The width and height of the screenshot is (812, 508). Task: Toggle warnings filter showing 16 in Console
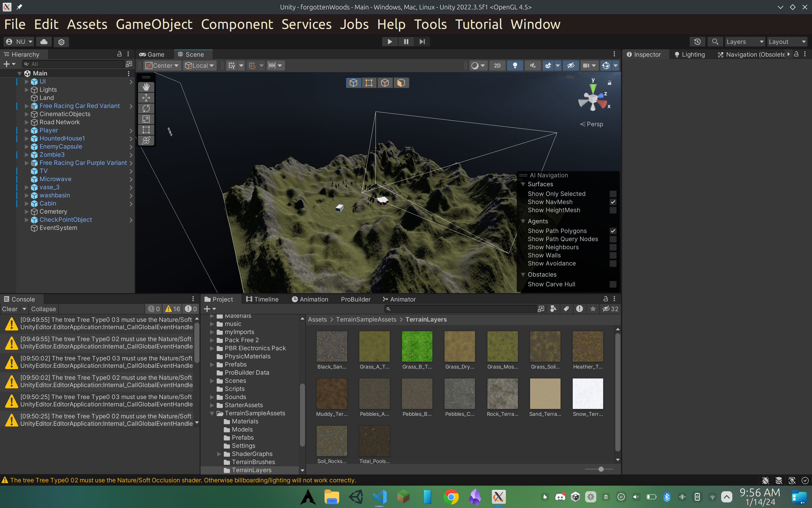point(173,309)
